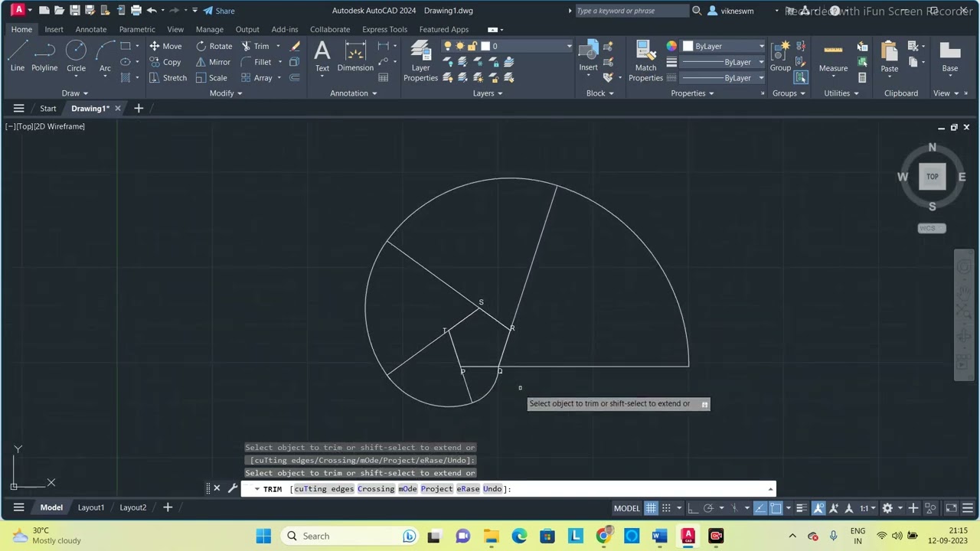Click the Dimension tool
Viewport: 980px width, 551px height.
click(355, 56)
